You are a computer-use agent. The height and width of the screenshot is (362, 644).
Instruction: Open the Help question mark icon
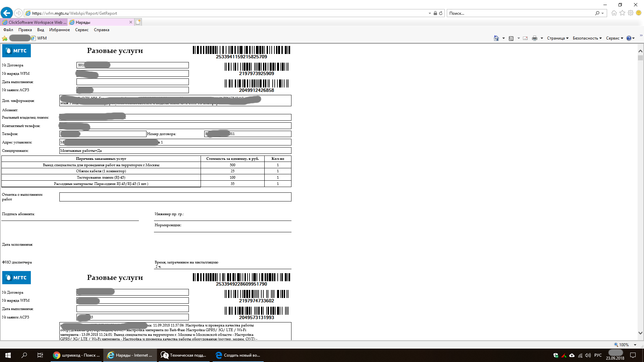pyautogui.click(x=629, y=38)
